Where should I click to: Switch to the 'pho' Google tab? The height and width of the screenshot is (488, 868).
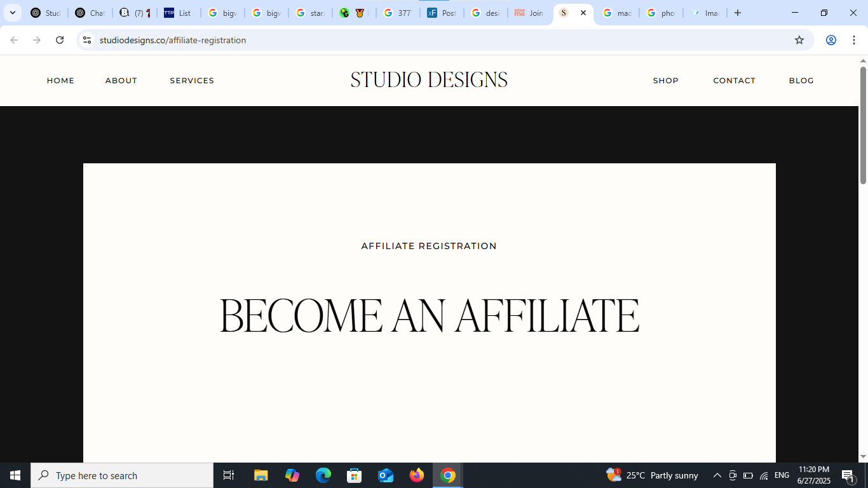point(661,13)
